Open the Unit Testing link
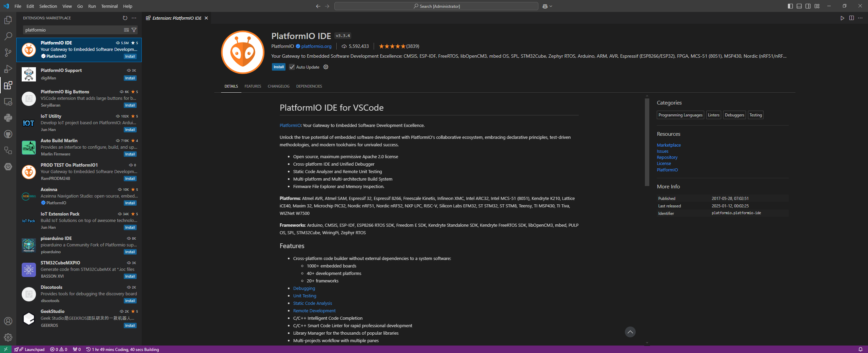 [x=304, y=296]
